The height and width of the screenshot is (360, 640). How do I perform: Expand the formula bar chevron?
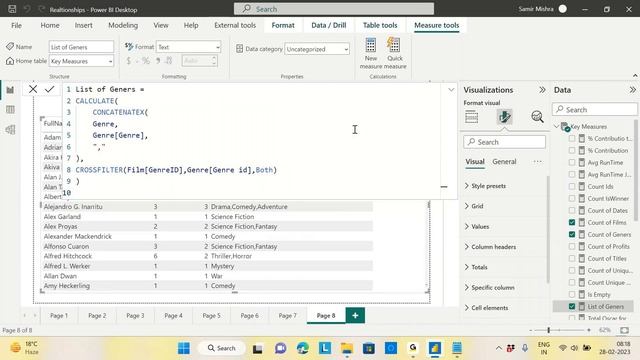(x=451, y=89)
